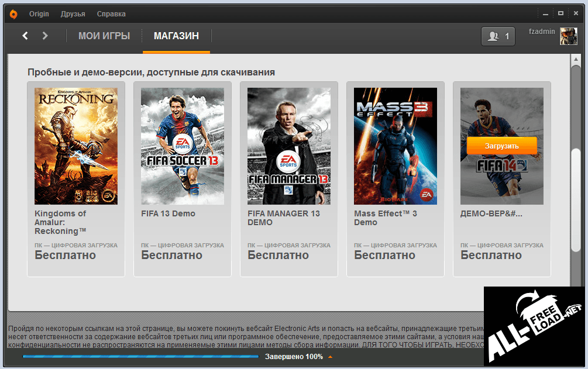Open the friends list icon button
Screen dimensions: 588x369
point(498,36)
